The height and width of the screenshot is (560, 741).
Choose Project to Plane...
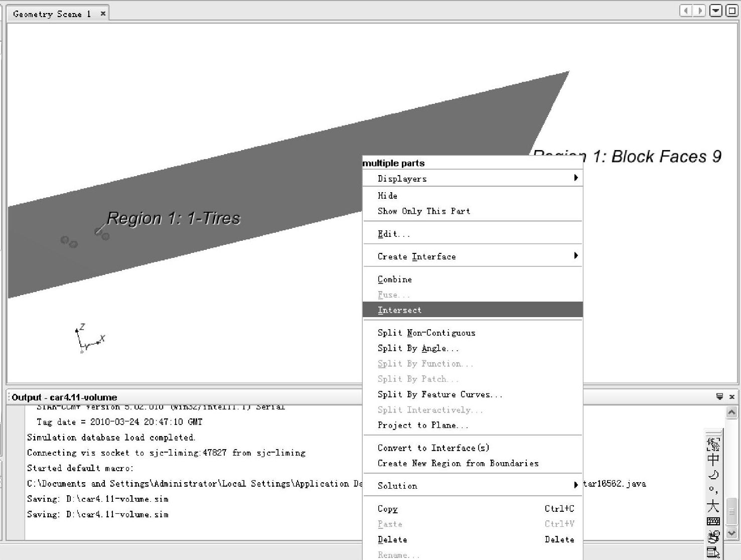473,425
